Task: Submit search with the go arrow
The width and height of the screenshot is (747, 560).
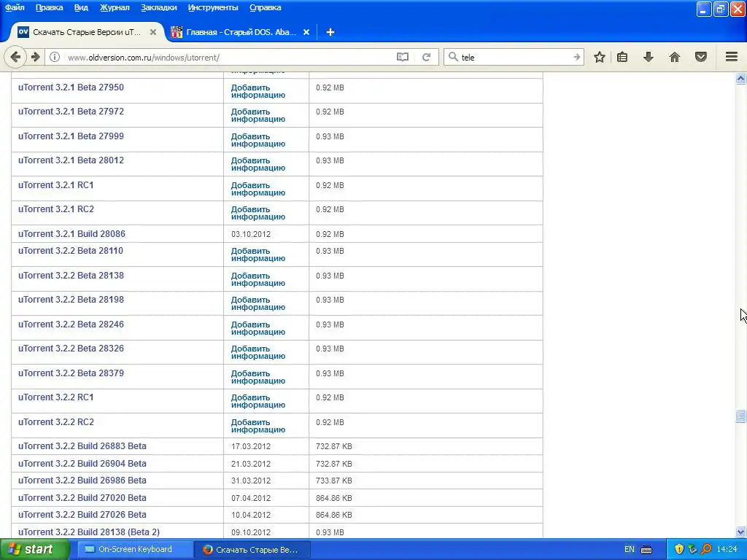Action: [x=576, y=57]
